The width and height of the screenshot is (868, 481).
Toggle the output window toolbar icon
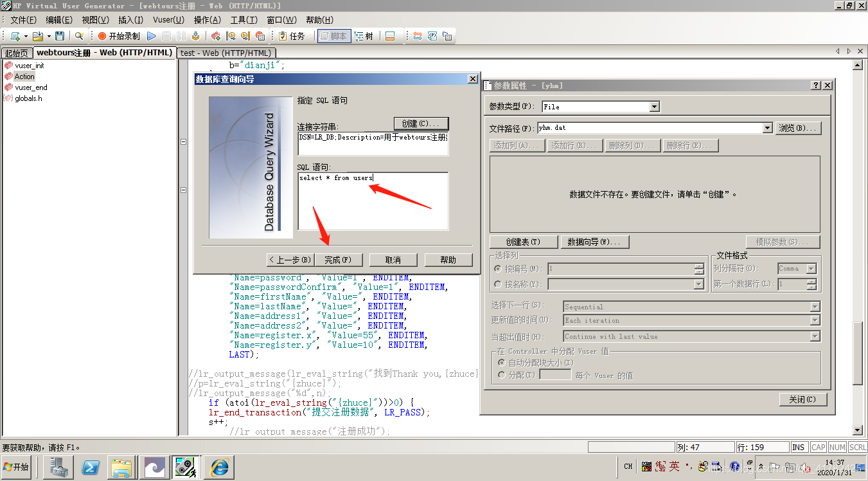point(390,36)
